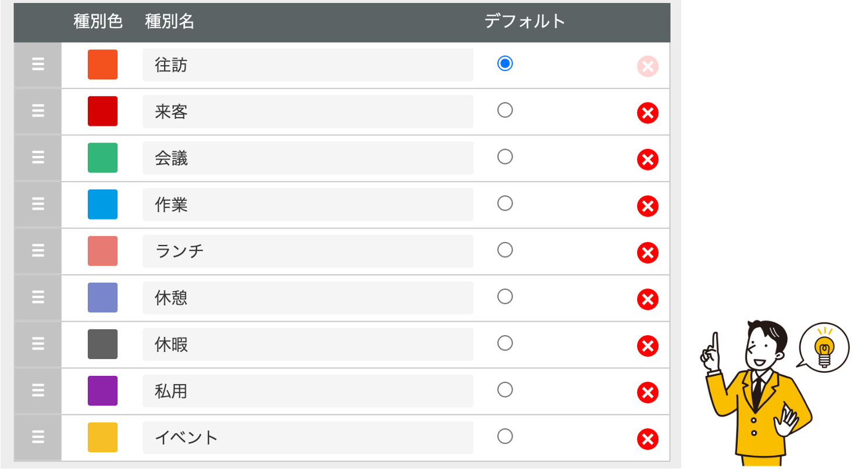
Task: Click the 作業 category name field
Action: click(x=308, y=205)
